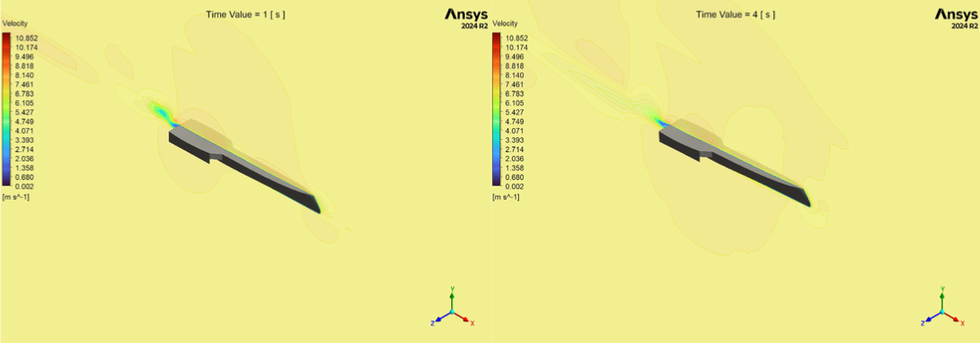The width and height of the screenshot is (980, 343).
Task: Select the velocity color bar in the 1 s view
Action: click(x=6, y=109)
